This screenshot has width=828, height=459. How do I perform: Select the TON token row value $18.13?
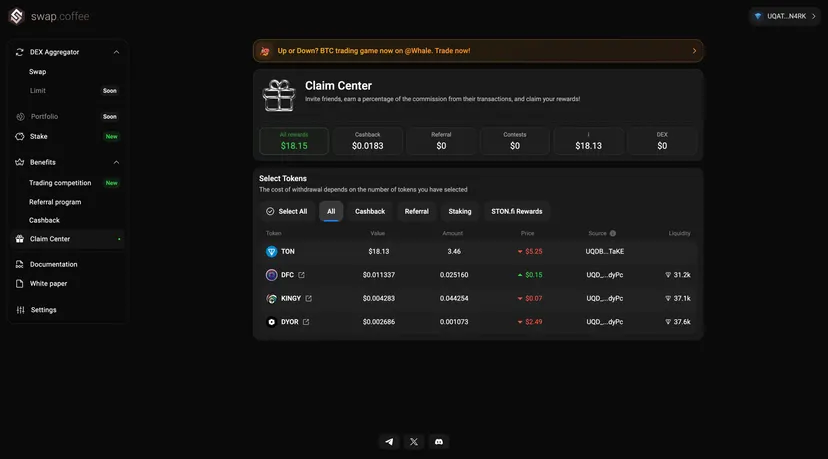click(x=379, y=251)
